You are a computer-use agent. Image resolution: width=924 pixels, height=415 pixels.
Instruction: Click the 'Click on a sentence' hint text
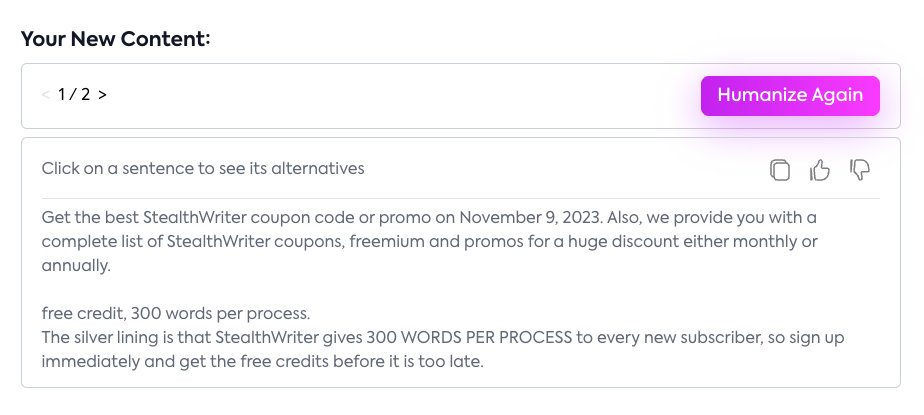coord(203,168)
